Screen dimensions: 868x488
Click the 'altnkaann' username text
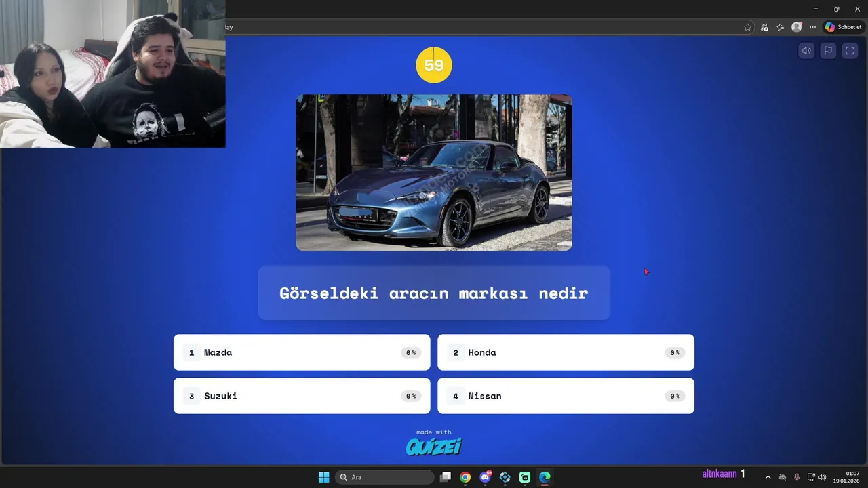719,474
